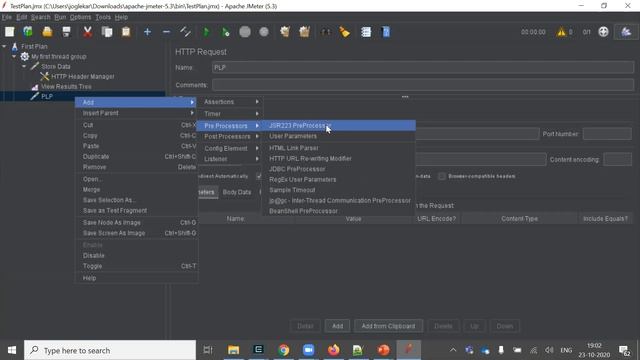Expand the Post Processors submenu
640x360 pixels.
click(x=230, y=136)
